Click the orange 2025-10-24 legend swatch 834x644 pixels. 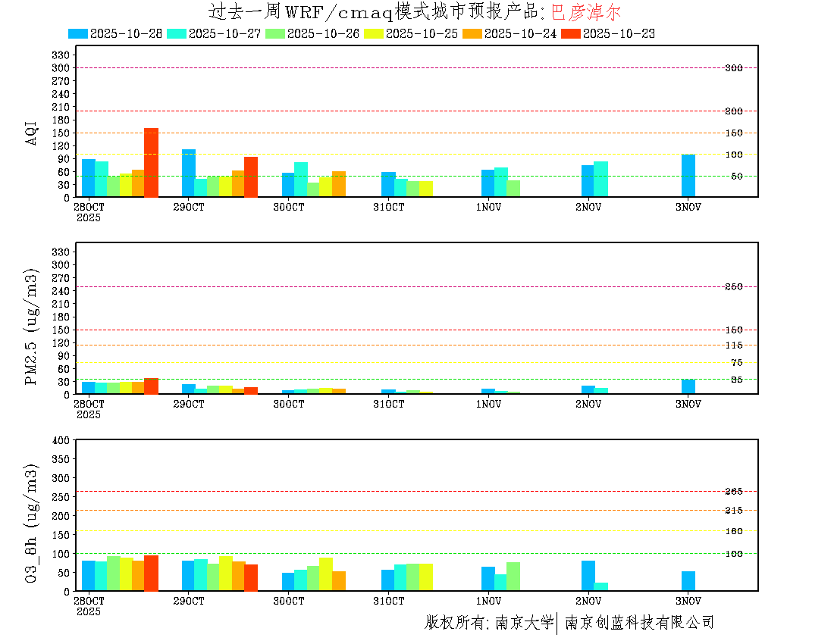tap(472, 33)
